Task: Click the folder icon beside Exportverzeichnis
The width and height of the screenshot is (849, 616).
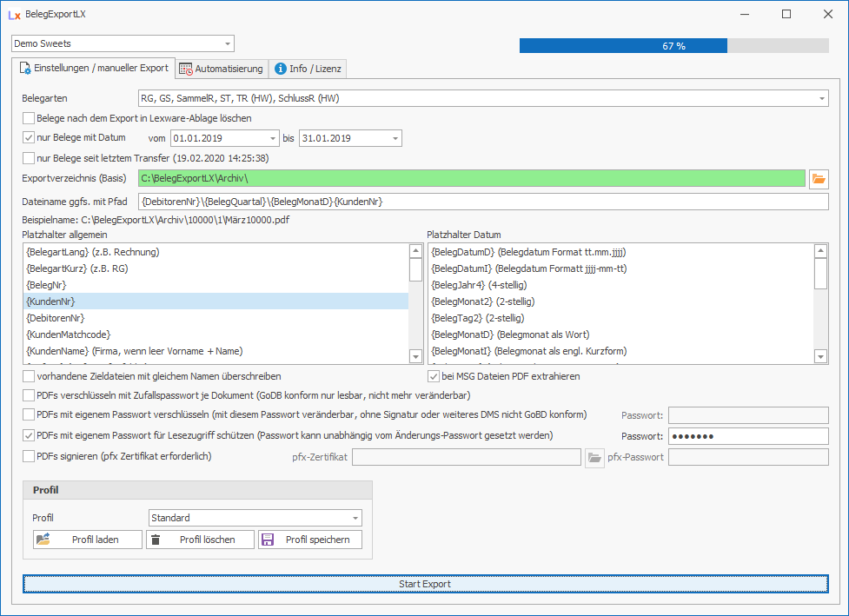Action: coord(819,179)
